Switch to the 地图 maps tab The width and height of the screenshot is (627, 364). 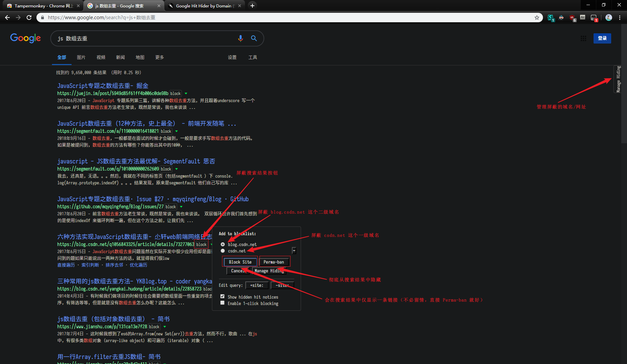140,57
